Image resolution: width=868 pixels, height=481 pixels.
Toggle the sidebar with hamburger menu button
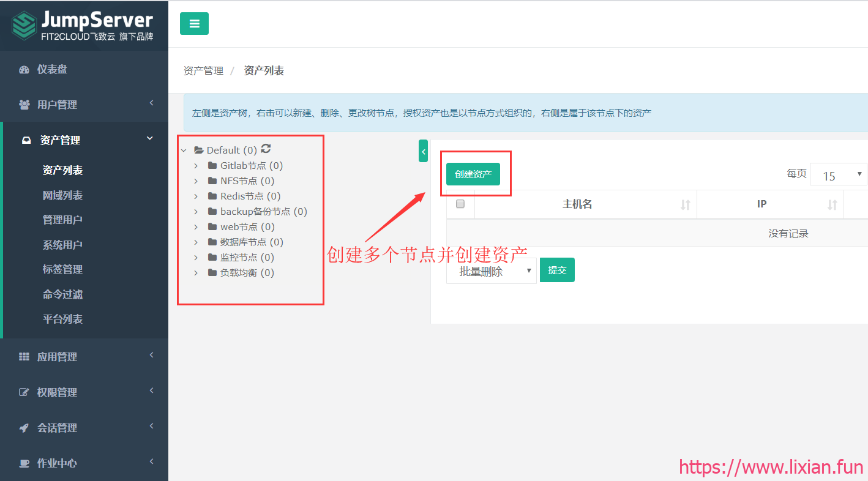point(194,24)
